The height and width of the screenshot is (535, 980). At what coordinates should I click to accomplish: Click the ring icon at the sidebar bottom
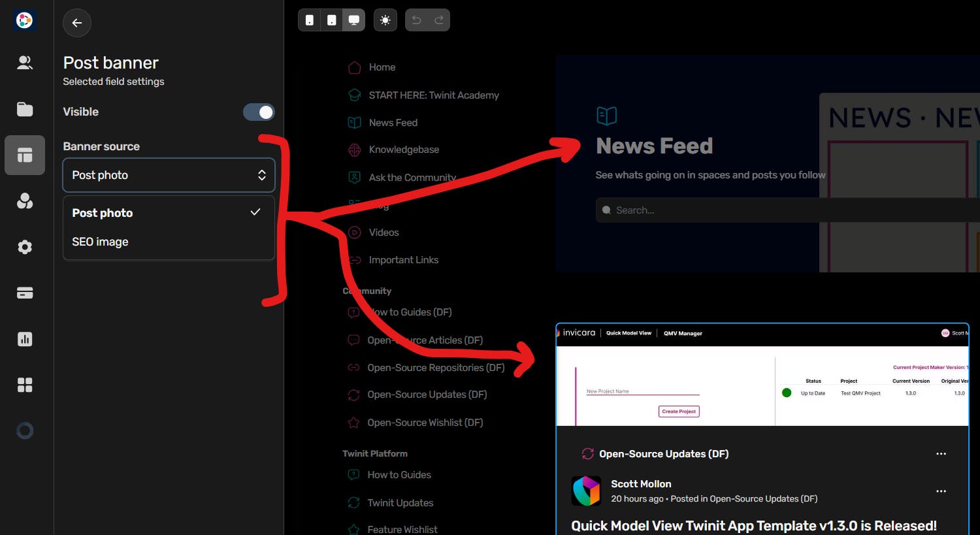point(25,430)
